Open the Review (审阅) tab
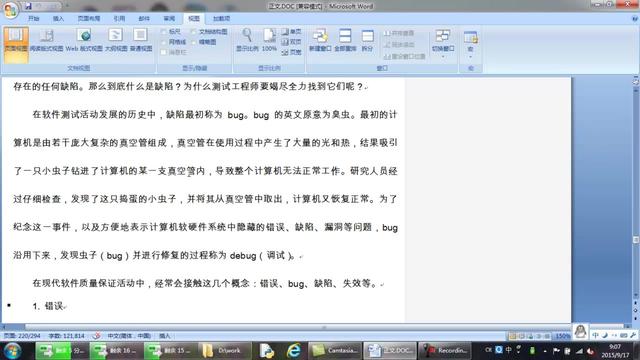Screen dimensions: 640x360 [169, 18]
